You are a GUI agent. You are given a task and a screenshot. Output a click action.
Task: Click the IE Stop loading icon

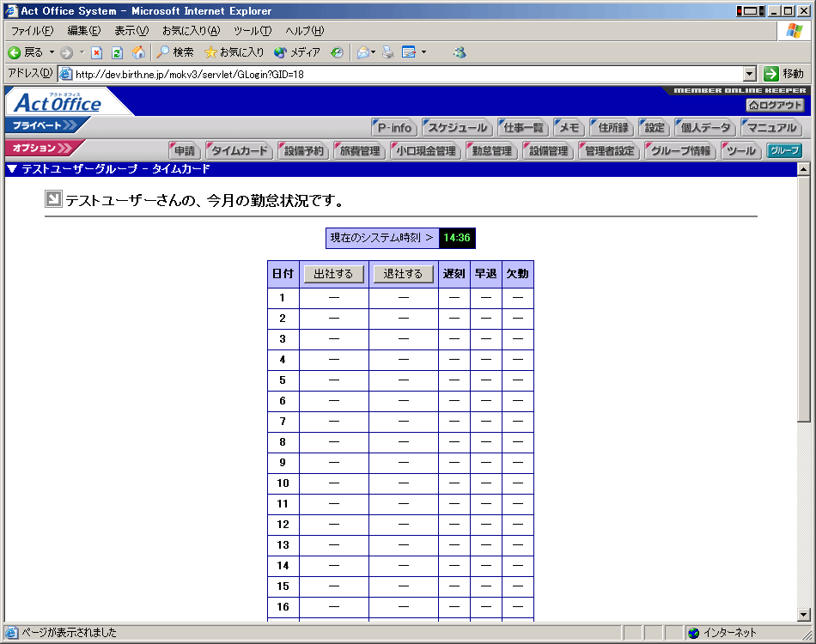pos(96,52)
